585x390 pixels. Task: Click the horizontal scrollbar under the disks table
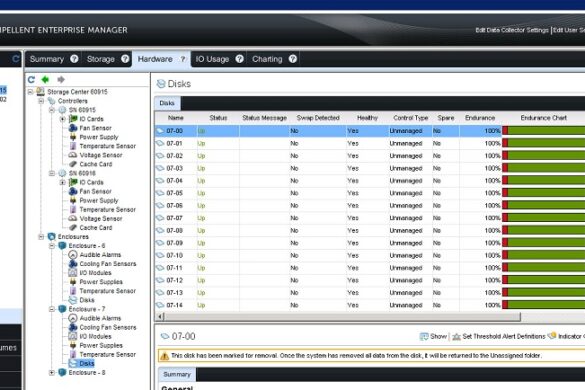[342, 317]
